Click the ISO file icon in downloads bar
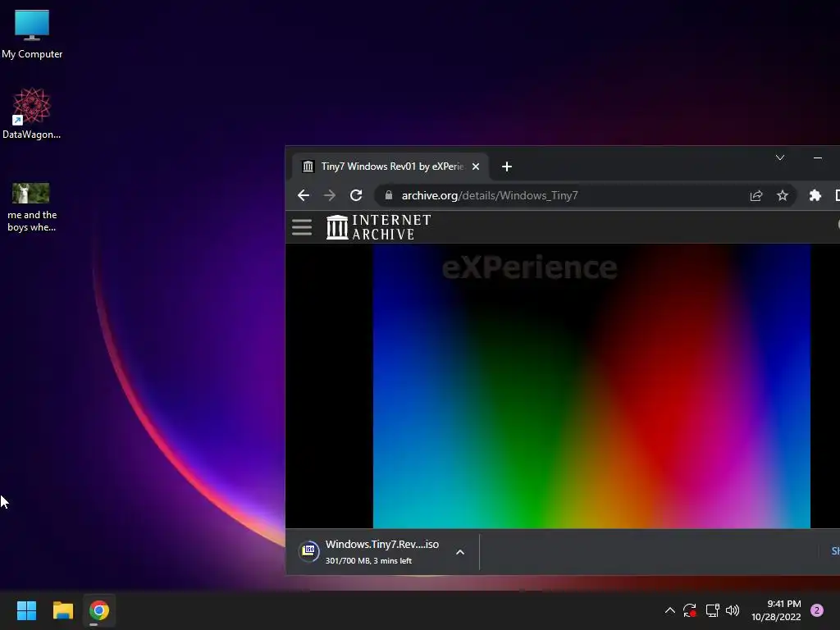Screen dimensions: 840x630 click(x=308, y=551)
